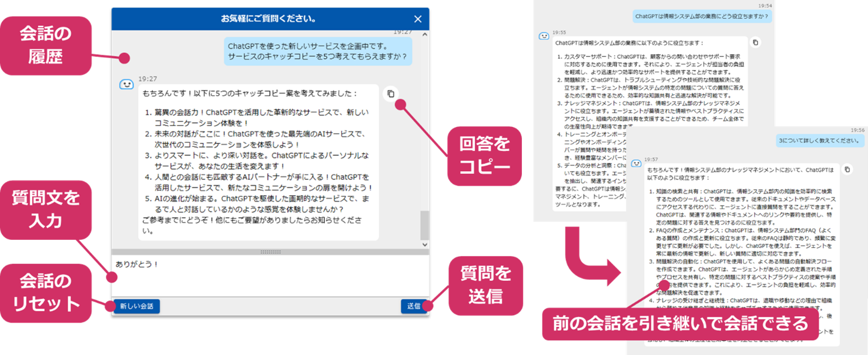Click list item 2 FAQの作成とメンテナンス in the 19:57 answer
The image size is (868, 355).
[742, 242]
